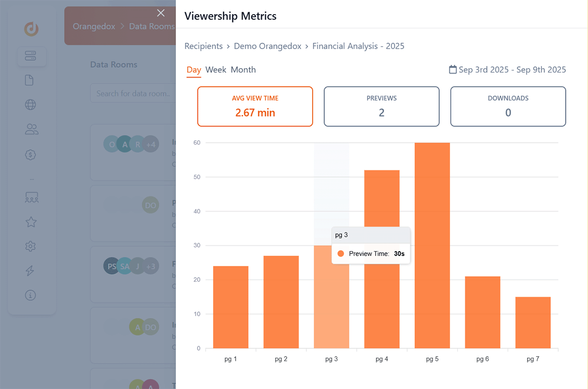
Task: Close the Viewership Metrics panel
Action: pos(161,13)
